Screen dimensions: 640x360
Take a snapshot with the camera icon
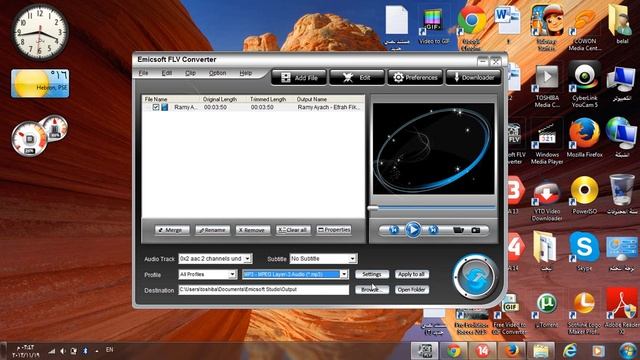tap(476, 230)
